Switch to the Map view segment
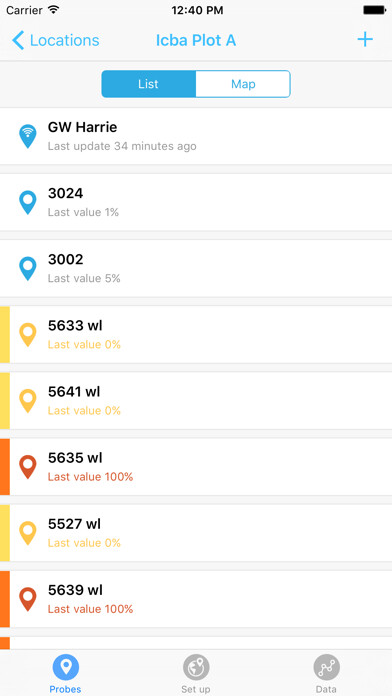The height and width of the screenshot is (696, 392). tap(243, 84)
